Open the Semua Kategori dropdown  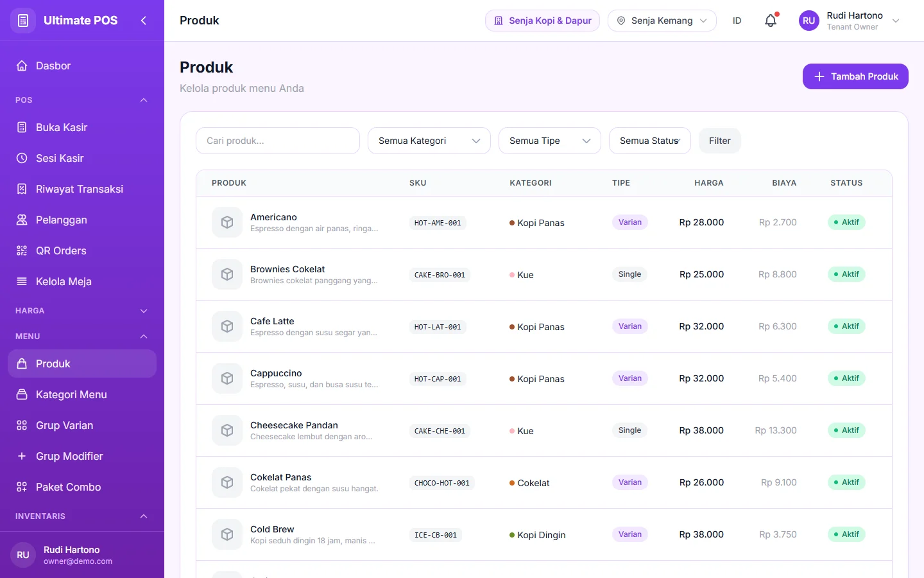coord(429,141)
